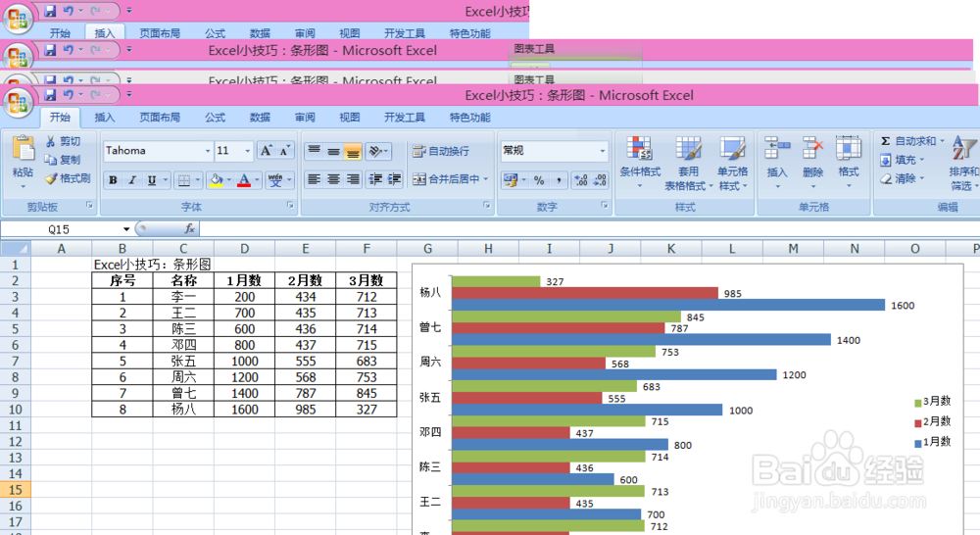This screenshot has height=535, width=980.
Task: Open the text orientation tool
Action: coord(377,151)
